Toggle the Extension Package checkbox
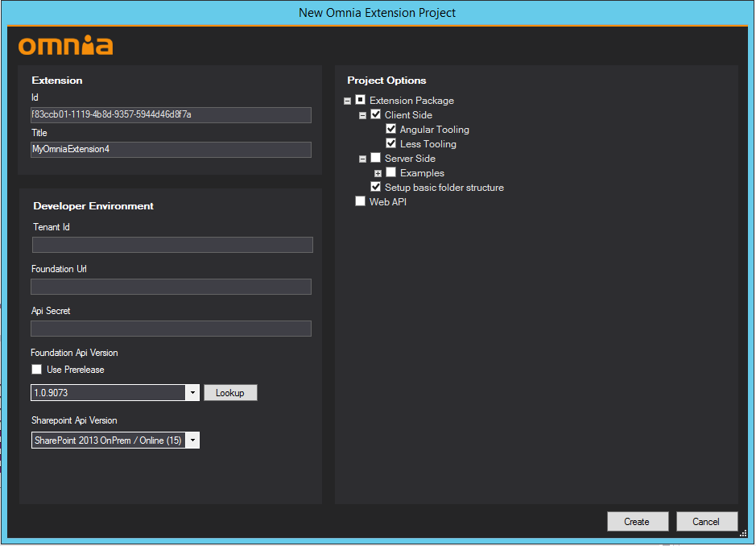 [361, 100]
